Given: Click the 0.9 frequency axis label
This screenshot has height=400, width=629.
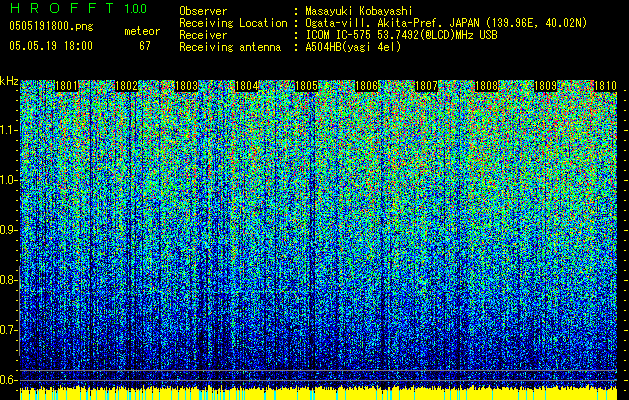Looking at the screenshot, I should [9, 230].
